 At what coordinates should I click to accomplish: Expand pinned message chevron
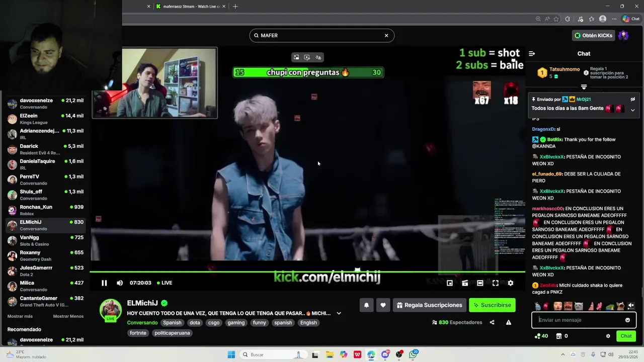[632, 110]
